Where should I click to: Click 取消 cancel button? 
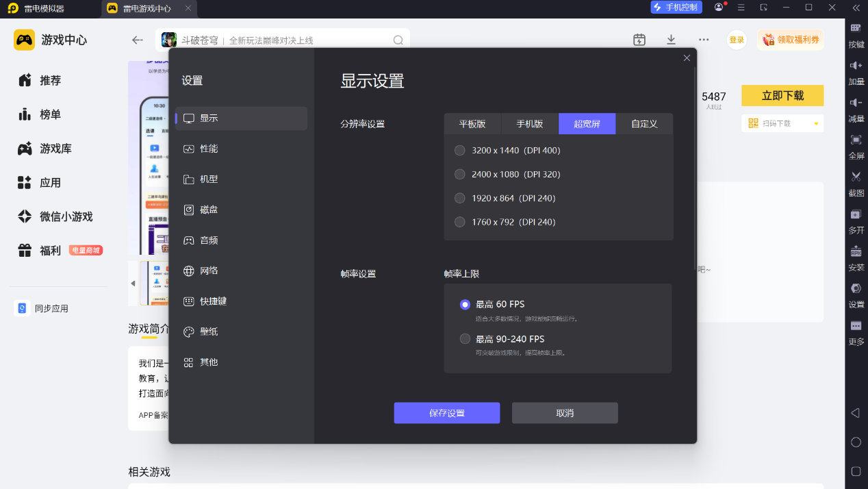(x=565, y=413)
